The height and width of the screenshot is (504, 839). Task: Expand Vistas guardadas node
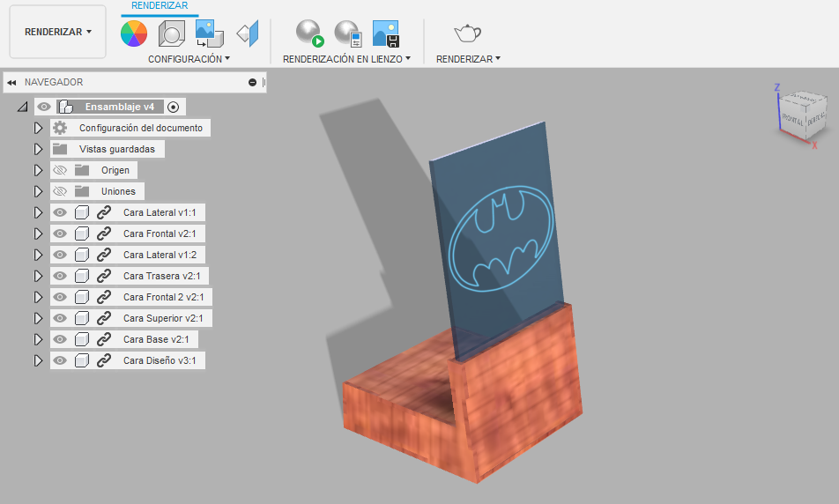pos(38,149)
